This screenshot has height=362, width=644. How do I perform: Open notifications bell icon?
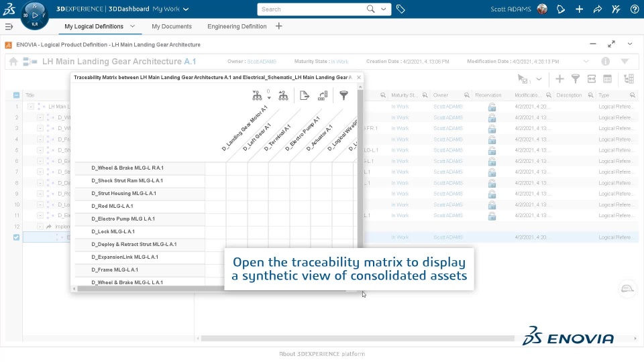click(561, 9)
